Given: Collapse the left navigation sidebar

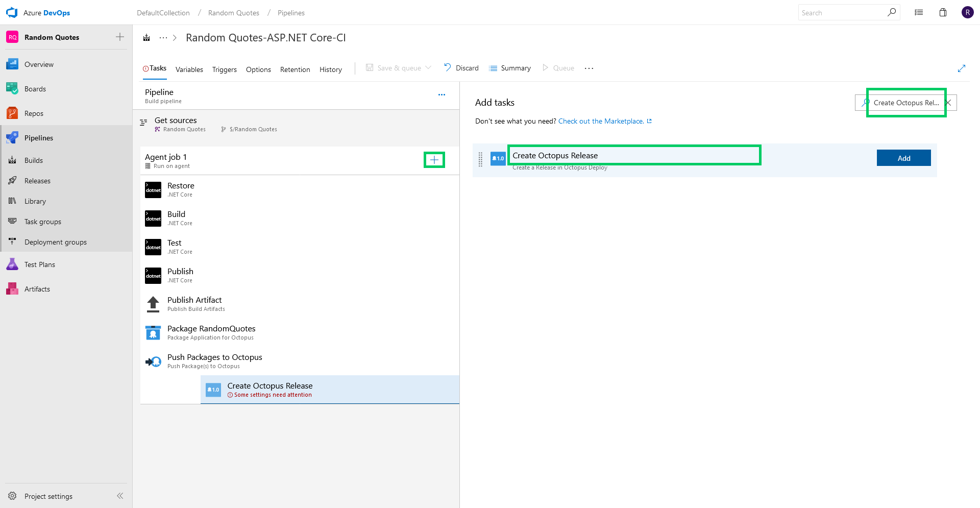Looking at the screenshot, I should pos(120,496).
